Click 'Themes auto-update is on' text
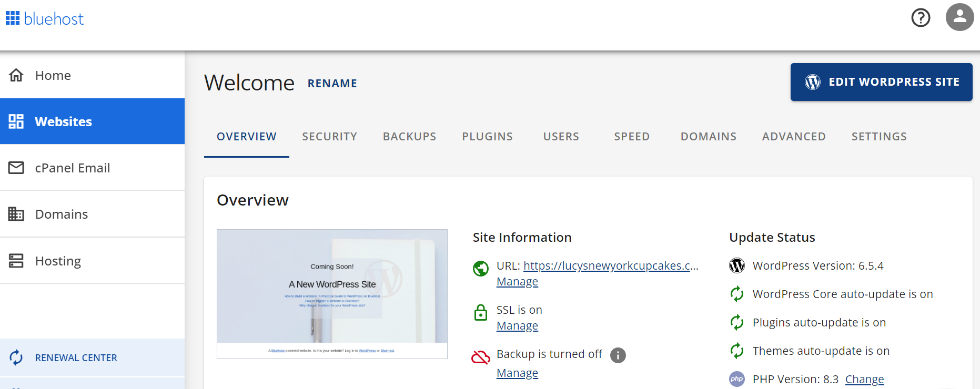The height and width of the screenshot is (389, 980). 821,351
